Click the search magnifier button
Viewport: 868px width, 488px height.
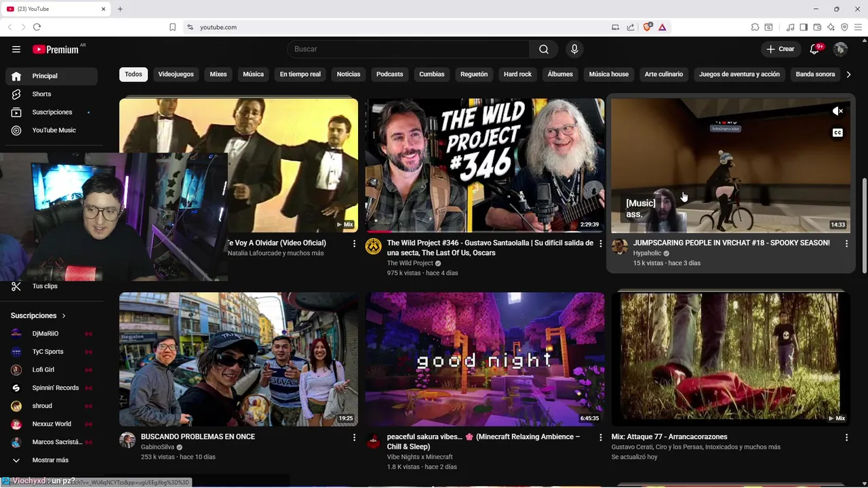(544, 49)
